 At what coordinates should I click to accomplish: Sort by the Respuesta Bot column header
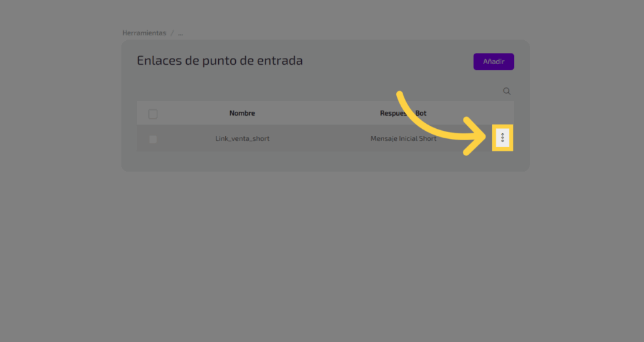tap(403, 113)
